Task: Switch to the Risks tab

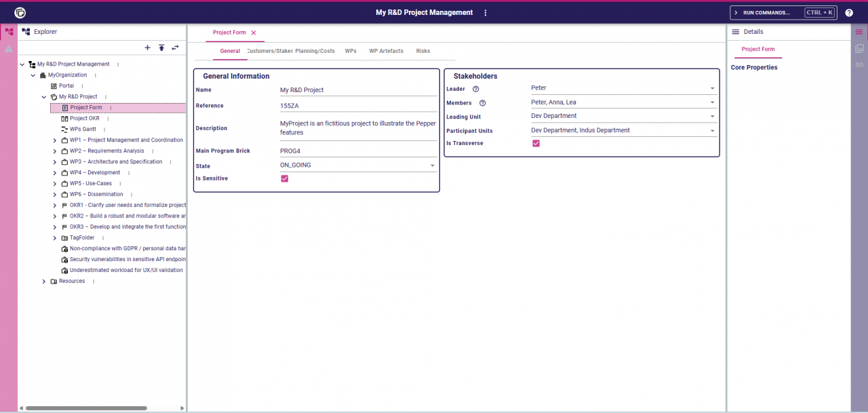Action: [x=424, y=51]
